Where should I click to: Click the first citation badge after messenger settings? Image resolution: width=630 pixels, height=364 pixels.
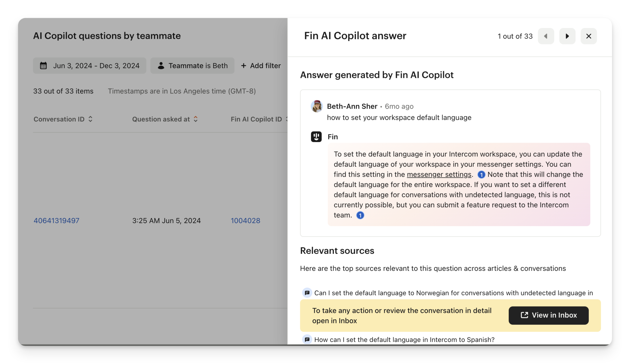pyautogui.click(x=481, y=175)
